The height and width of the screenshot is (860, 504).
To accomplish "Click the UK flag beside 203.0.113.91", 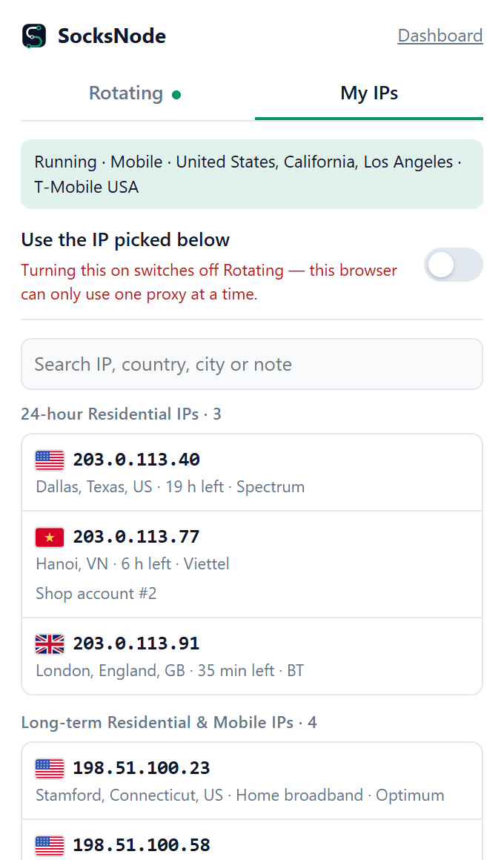I will point(50,644).
